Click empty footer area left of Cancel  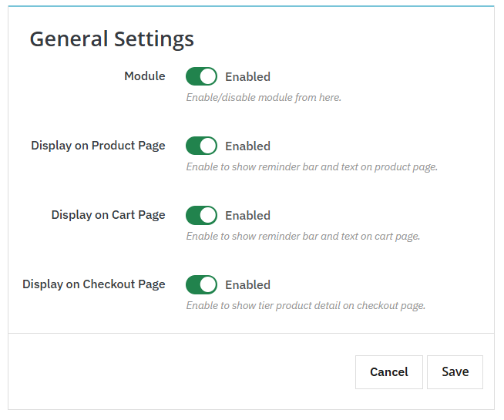pos(177,371)
